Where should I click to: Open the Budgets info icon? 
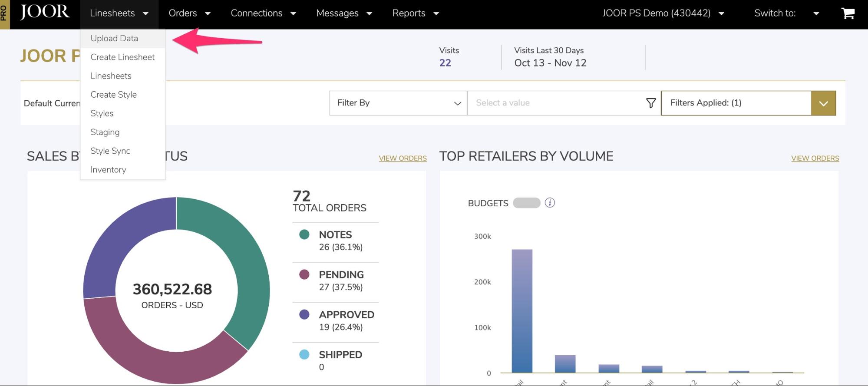pos(550,203)
